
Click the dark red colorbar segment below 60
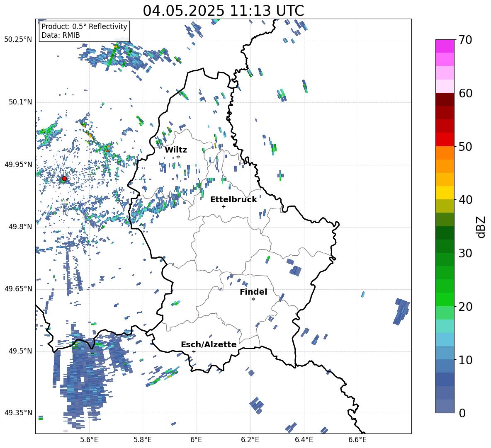445,99
